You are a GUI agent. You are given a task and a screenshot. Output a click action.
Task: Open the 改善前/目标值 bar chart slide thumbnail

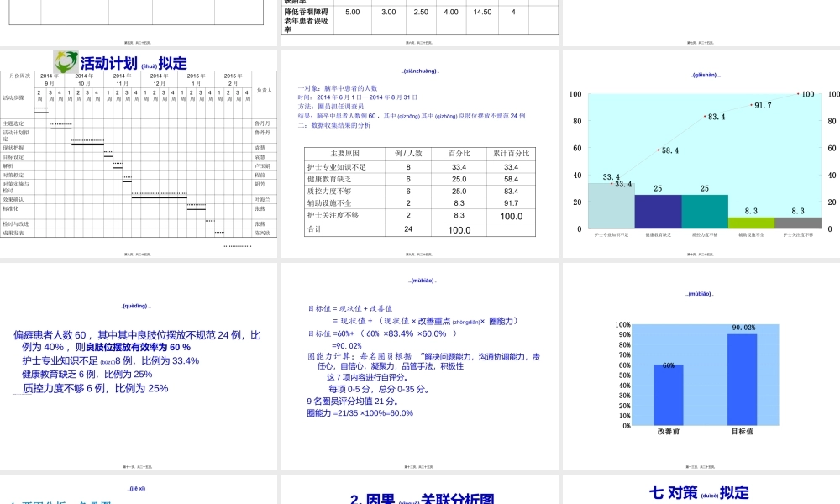(x=701, y=366)
